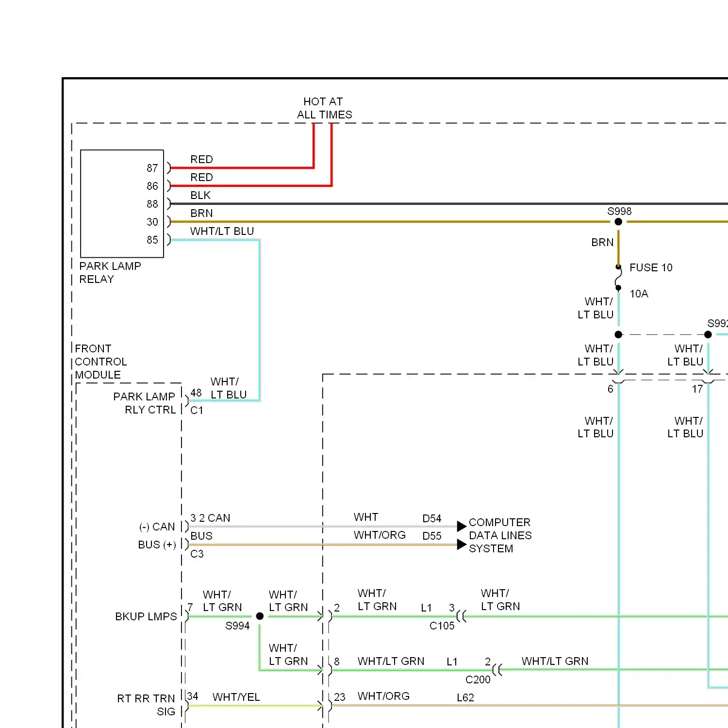
Task: Select the PARK LAMP RELAY label
Action: (x=110, y=273)
